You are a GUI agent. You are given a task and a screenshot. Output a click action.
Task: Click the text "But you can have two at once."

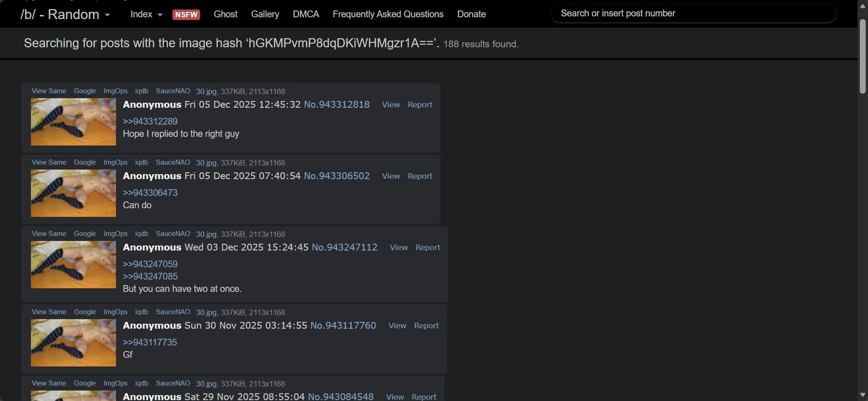pyautogui.click(x=182, y=289)
